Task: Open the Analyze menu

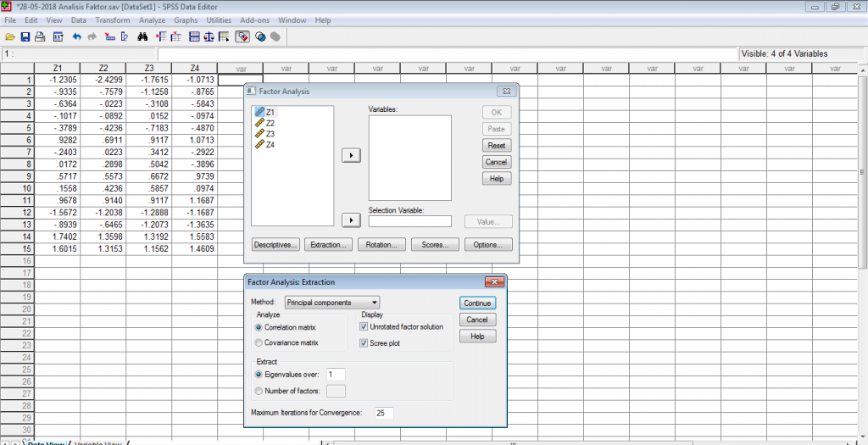Action: pyautogui.click(x=152, y=19)
